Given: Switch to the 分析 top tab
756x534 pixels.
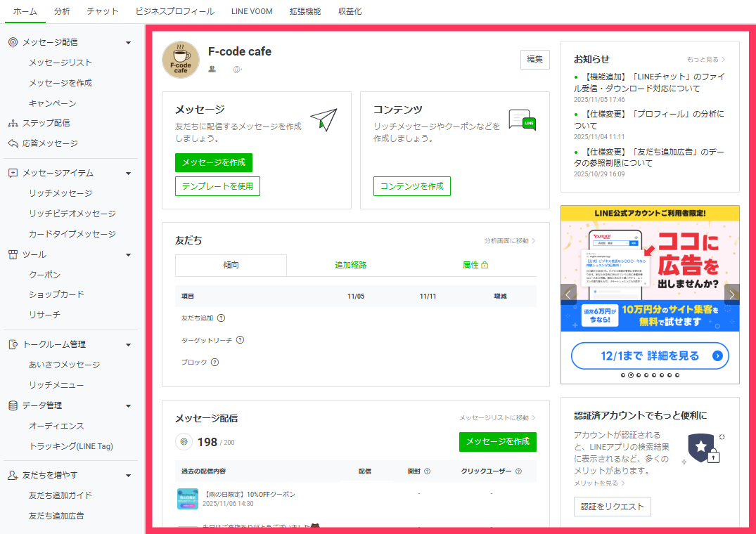Looking at the screenshot, I should pos(62,11).
